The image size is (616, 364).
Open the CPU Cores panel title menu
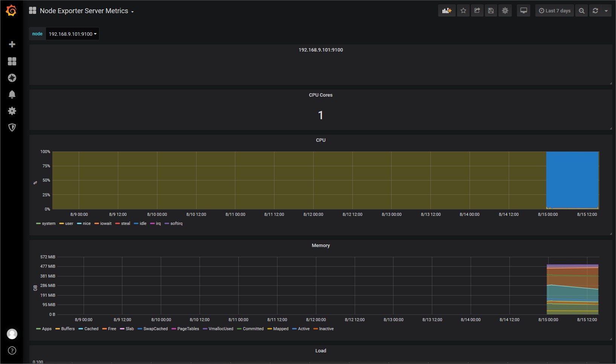(x=321, y=95)
